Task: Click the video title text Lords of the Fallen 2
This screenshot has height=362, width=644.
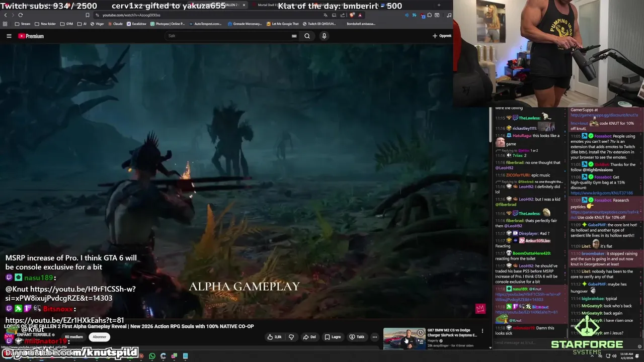Action: [x=129, y=326]
